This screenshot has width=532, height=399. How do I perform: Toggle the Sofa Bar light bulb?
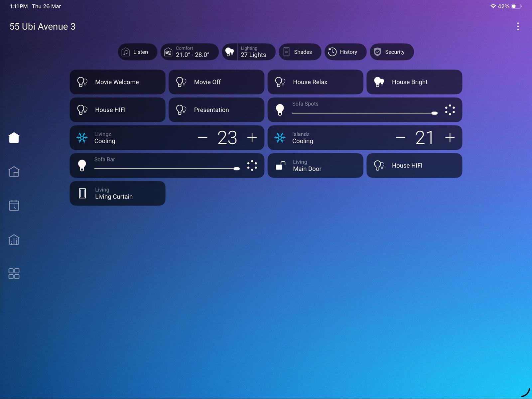point(82,166)
